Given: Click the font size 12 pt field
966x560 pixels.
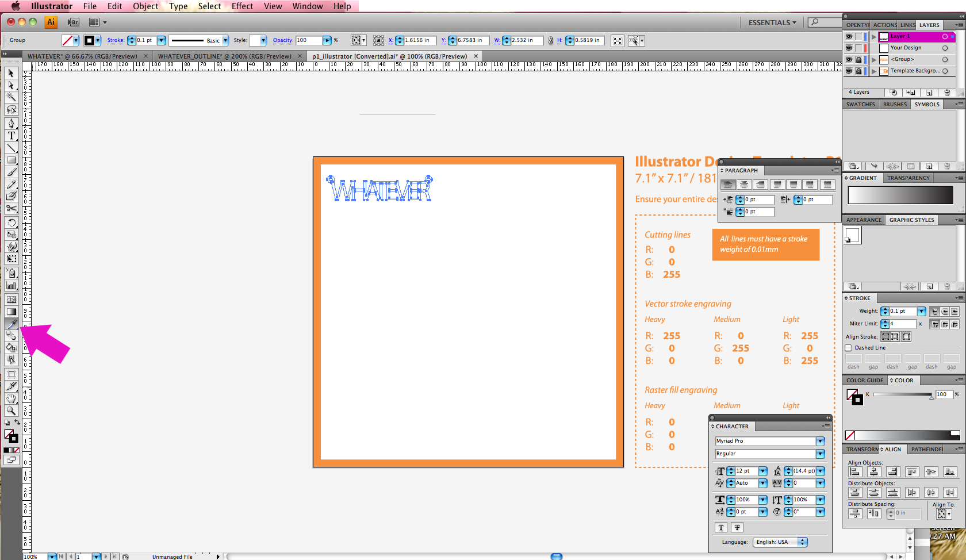Looking at the screenshot, I should tap(746, 471).
